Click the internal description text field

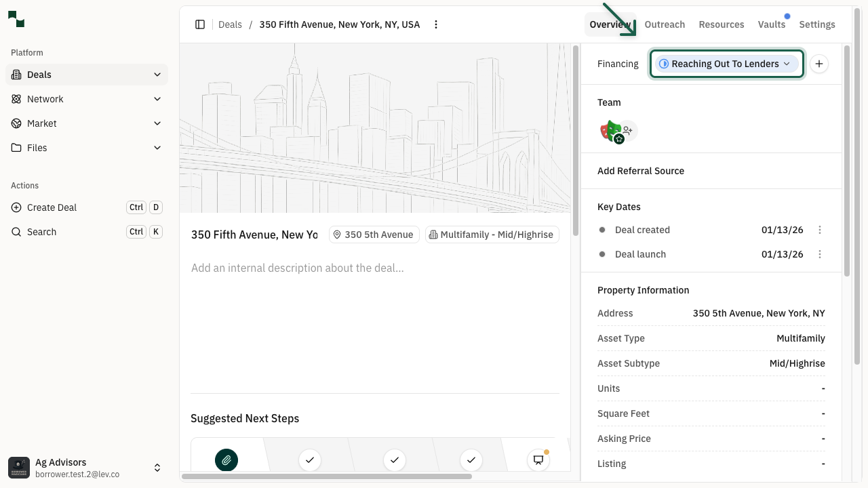(297, 268)
